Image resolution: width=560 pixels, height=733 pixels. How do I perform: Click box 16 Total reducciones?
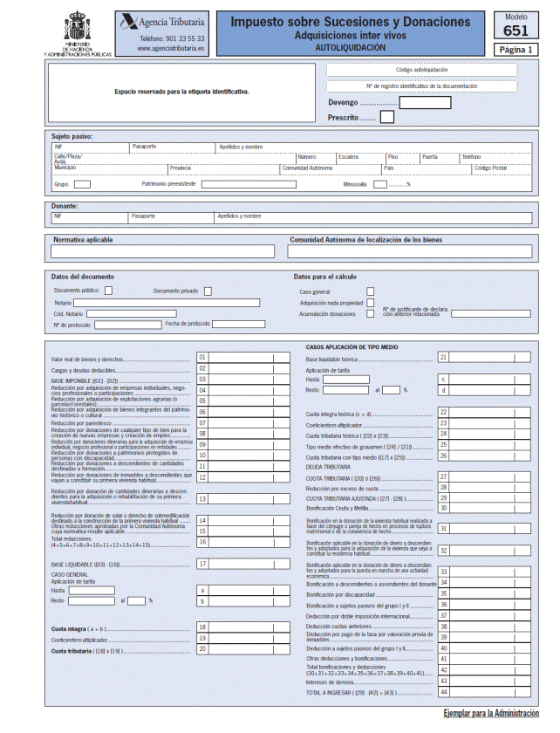[x=249, y=542]
